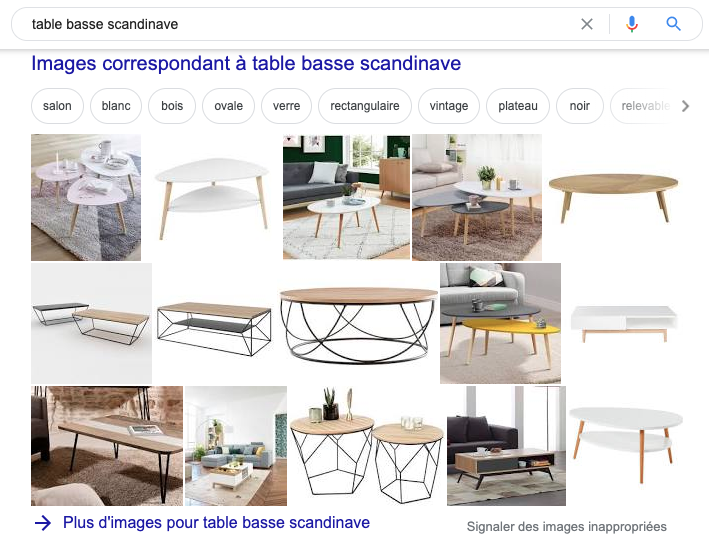Choose the "rectangulaire" filter chip

[364, 106]
